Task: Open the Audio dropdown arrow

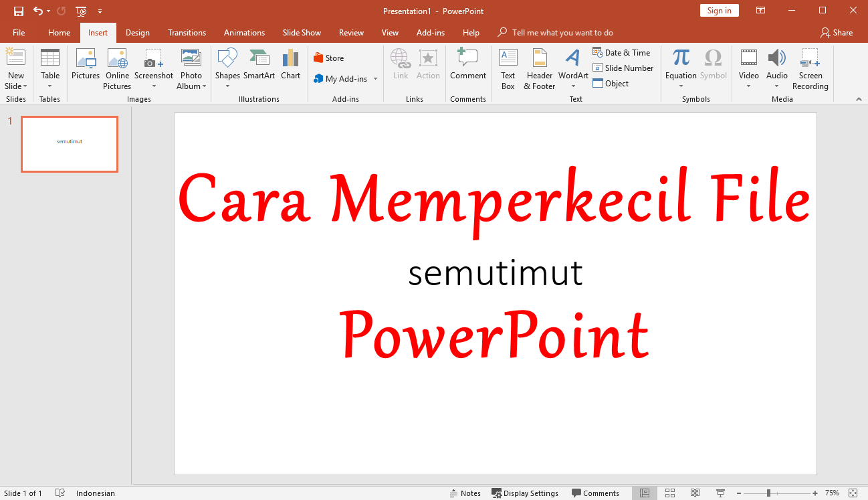Action: tap(777, 86)
